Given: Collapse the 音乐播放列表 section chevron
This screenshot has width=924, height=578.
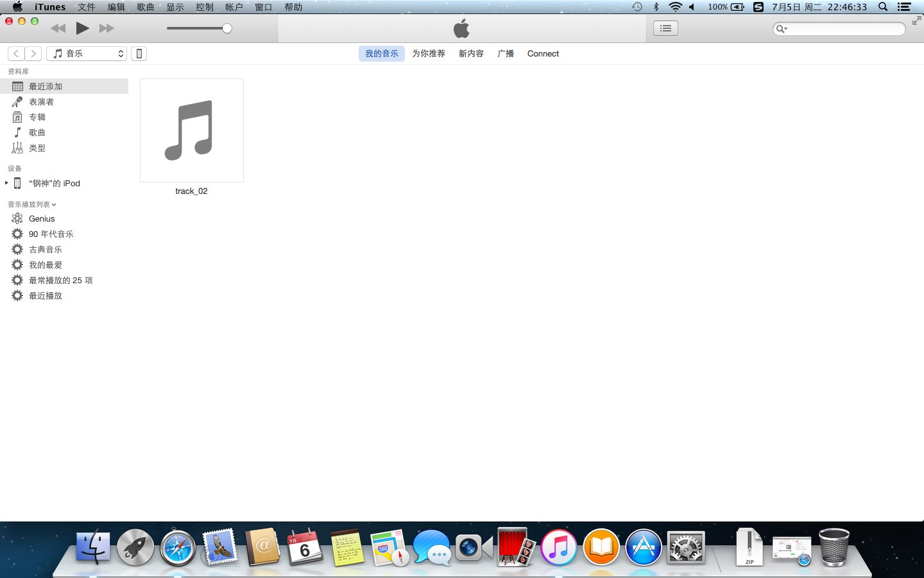Looking at the screenshot, I should 54,205.
